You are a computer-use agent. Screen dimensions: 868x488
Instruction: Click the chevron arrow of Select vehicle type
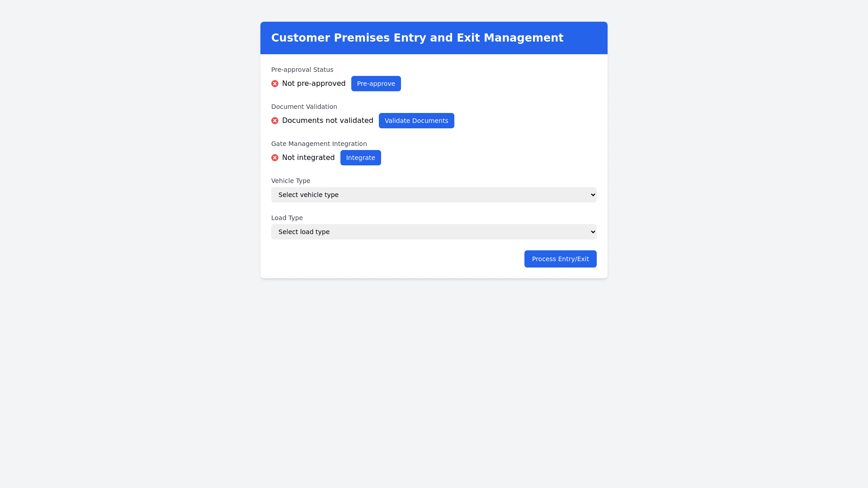593,195
